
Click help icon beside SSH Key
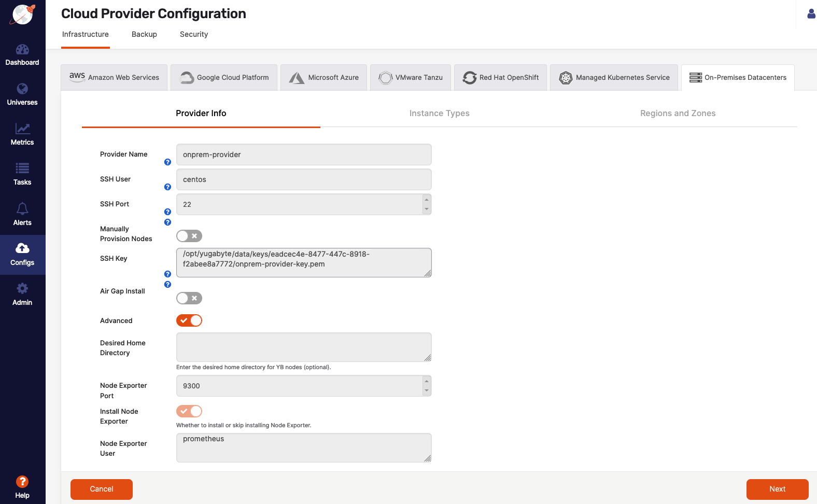[x=167, y=274]
